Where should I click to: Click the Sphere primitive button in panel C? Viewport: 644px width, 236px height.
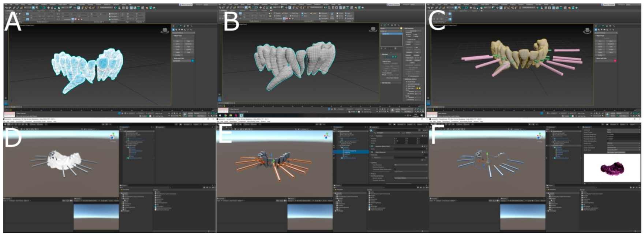(600, 44)
